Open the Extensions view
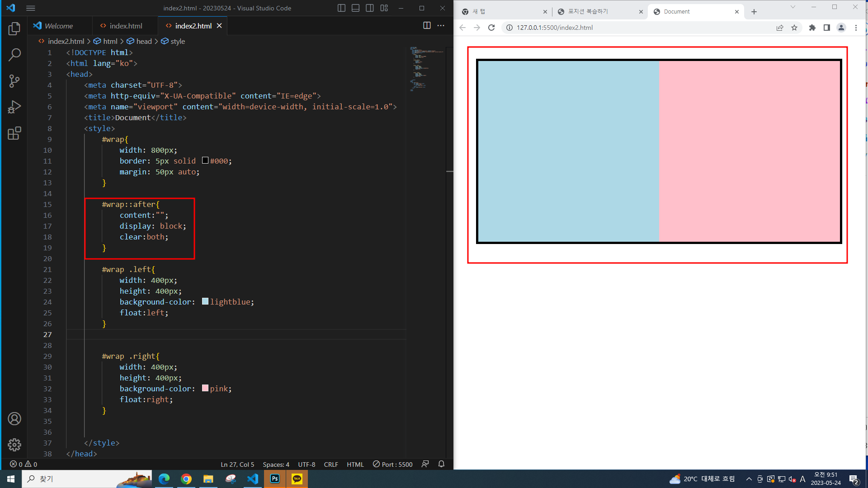Viewport: 868px width, 488px height. [x=14, y=133]
